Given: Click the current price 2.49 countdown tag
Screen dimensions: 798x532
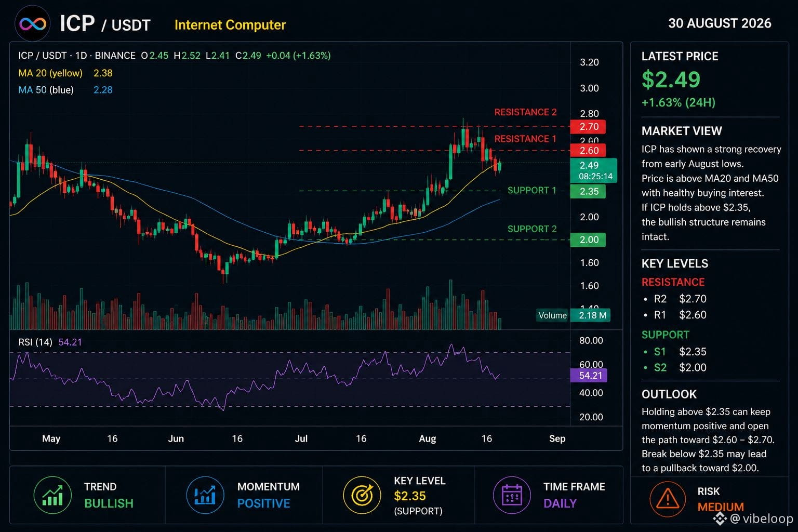Looking at the screenshot, I should 593,170.
